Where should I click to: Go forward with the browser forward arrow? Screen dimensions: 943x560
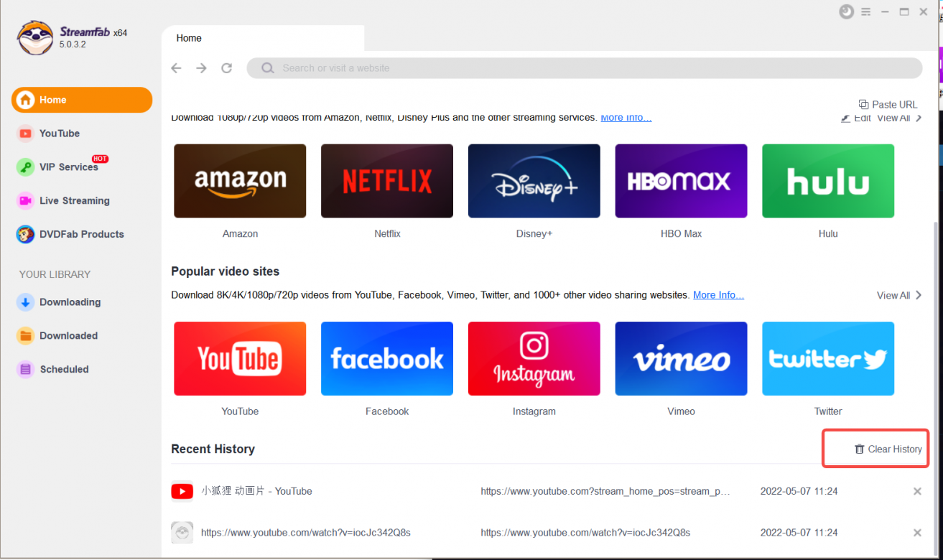(x=202, y=68)
